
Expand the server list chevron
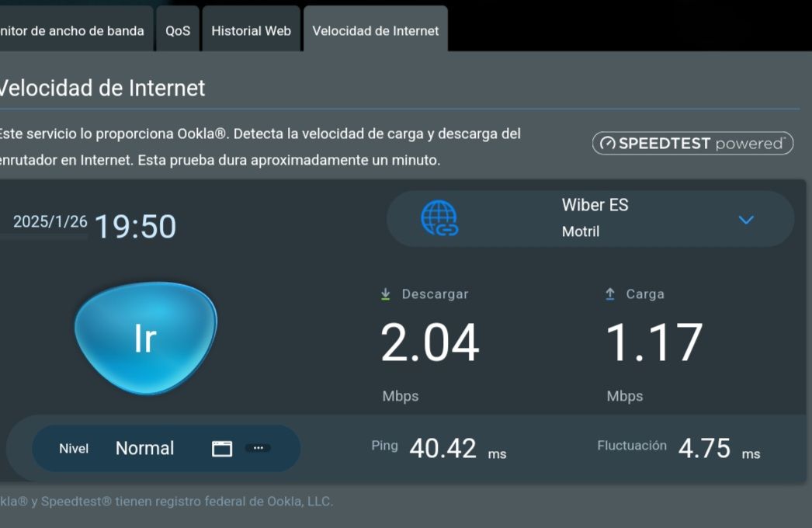[746, 220]
